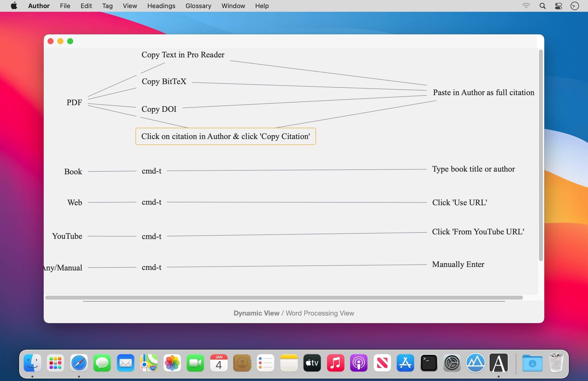Click the vertical scrollbar of the window
This screenshot has height=381, width=588.
pyautogui.click(x=541, y=155)
